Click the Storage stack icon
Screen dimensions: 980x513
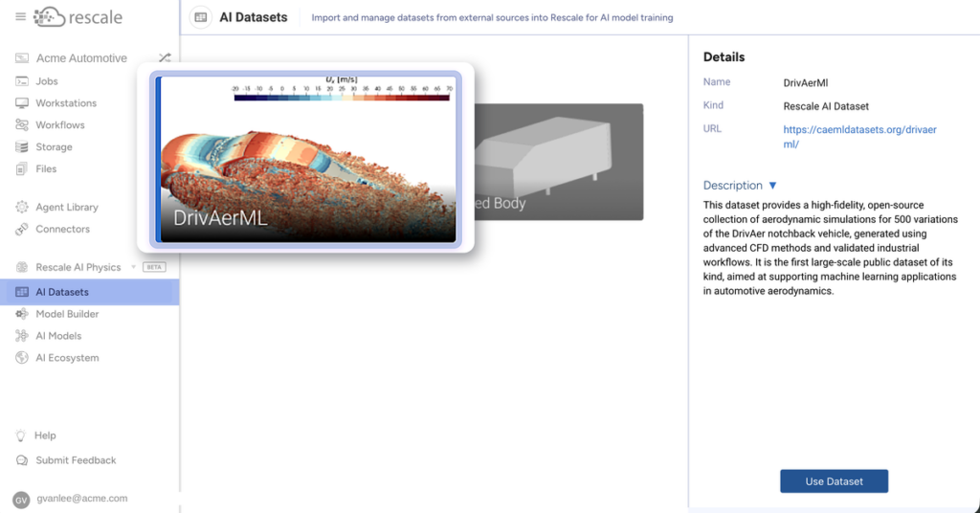22,146
